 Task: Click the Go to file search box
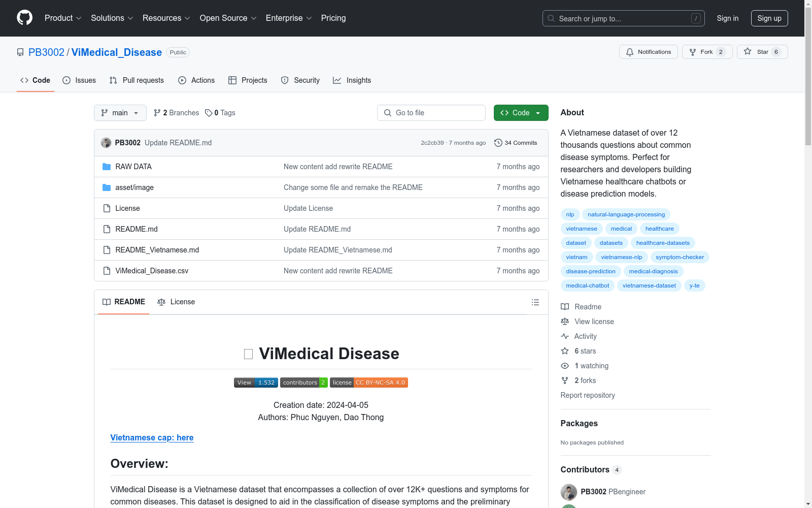(x=431, y=113)
